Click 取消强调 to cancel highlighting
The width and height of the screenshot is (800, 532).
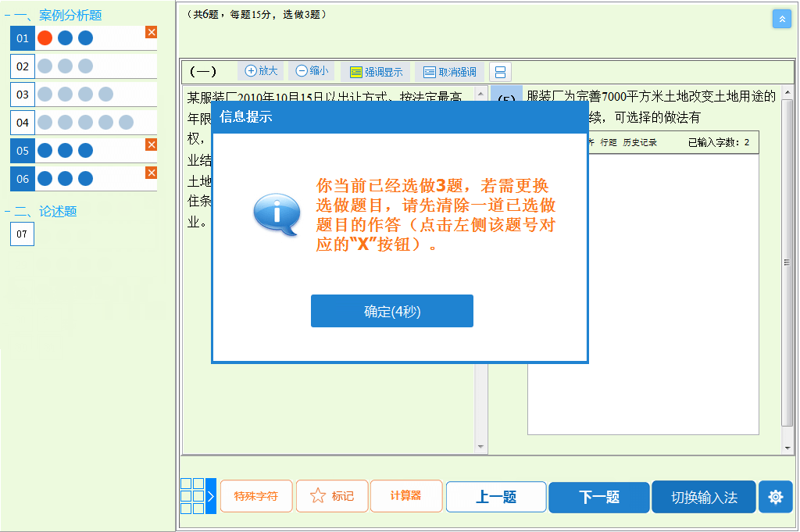click(x=452, y=71)
